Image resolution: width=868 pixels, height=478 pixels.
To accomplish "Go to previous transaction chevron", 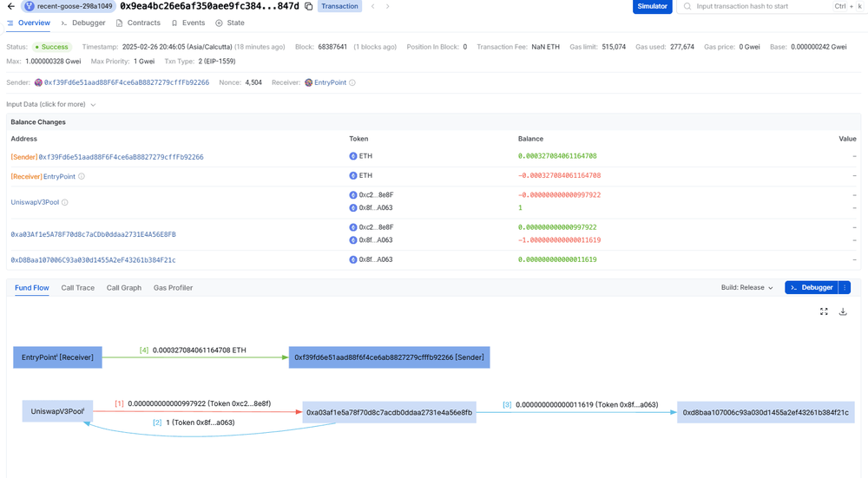I will coord(373,6).
